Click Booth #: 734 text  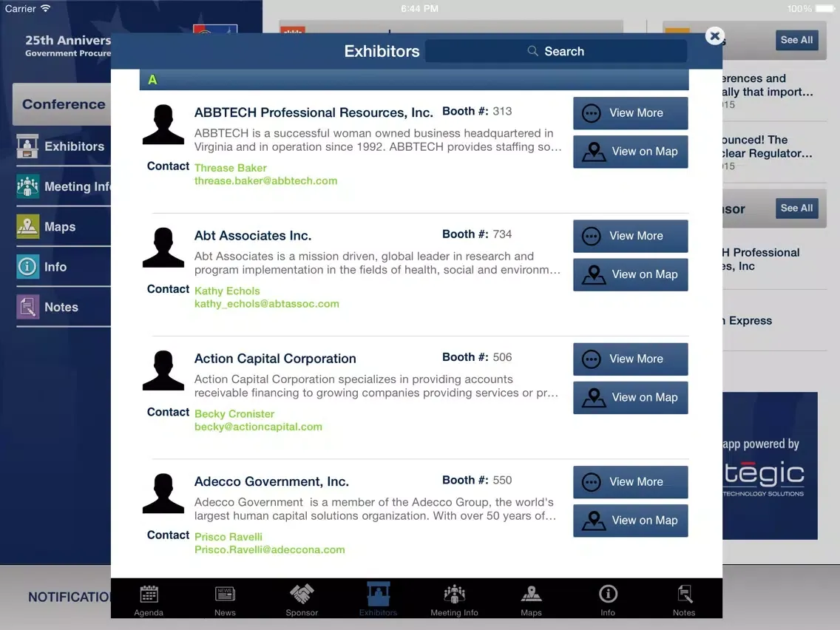[x=477, y=234]
